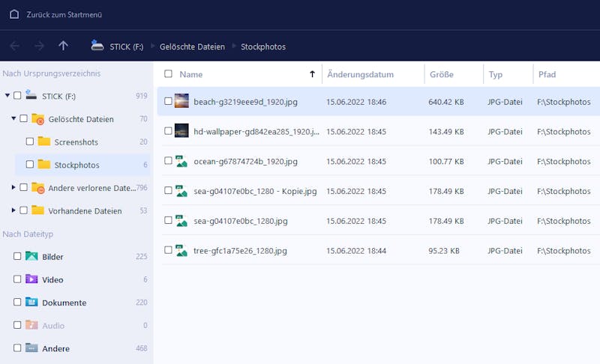Tick the Gelöschte Dateien tree checkbox
This screenshot has width=600, height=364.
click(x=23, y=118)
